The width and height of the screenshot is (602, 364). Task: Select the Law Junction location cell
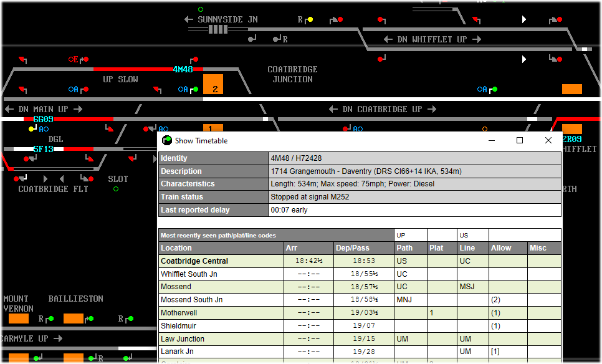221,339
